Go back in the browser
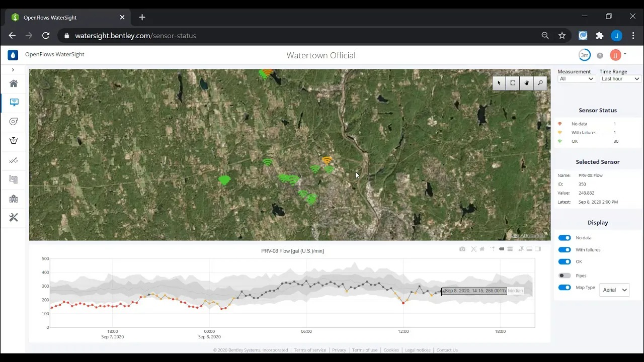 (12, 36)
